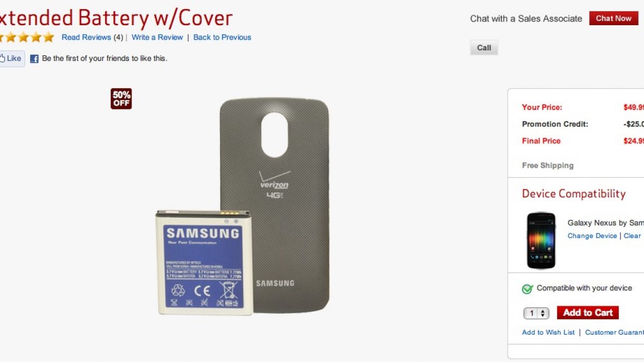Click the five-star rating icons

[27, 38]
